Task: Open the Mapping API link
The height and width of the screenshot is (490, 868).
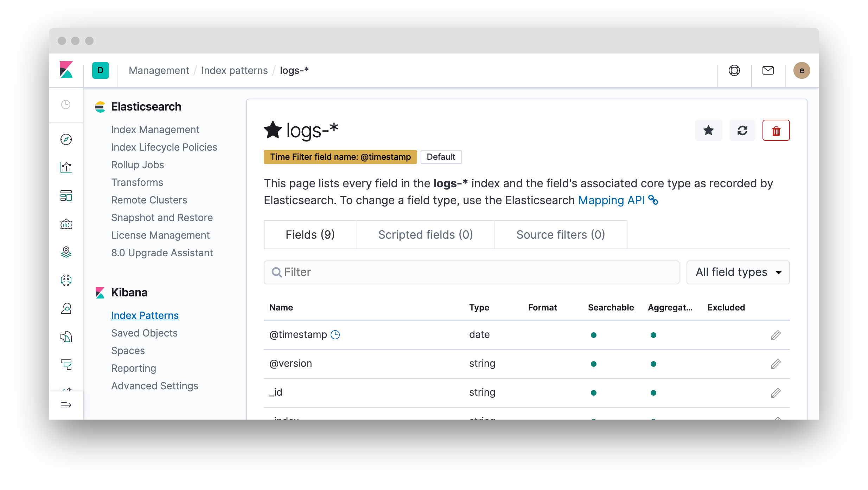Action: [611, 200]
